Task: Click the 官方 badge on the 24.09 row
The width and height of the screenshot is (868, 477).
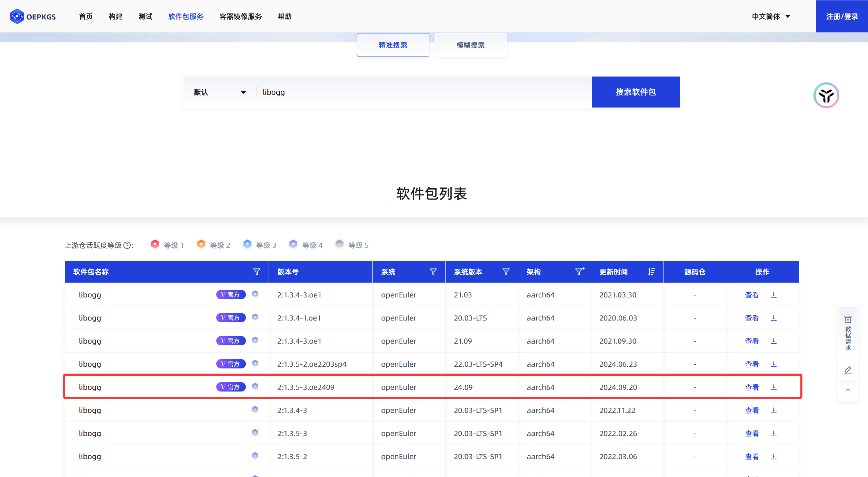Action: pyautogui.click(x=231, y=387)
